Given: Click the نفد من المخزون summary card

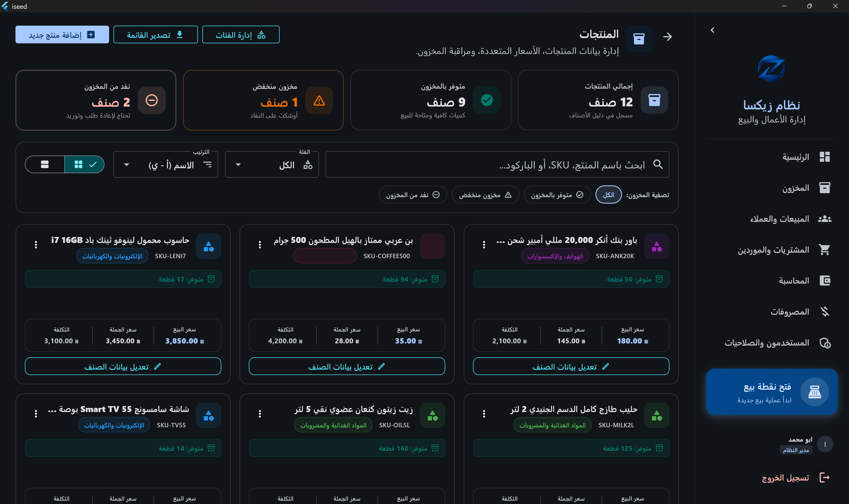Looking at the screenshot, I should 96,100.
